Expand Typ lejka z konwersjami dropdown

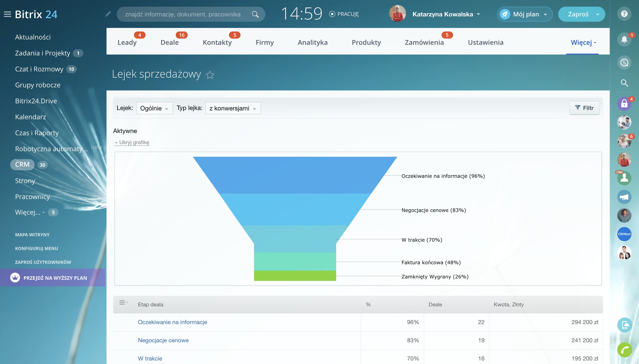coord(233,108)
